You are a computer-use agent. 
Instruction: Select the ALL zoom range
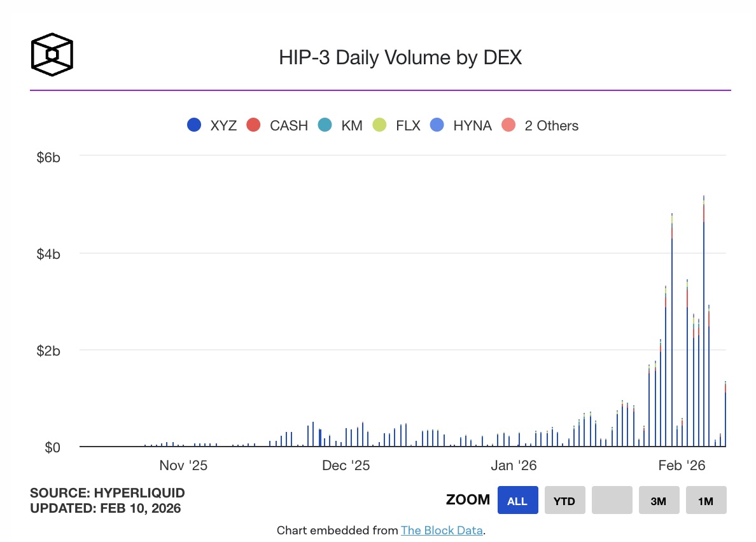[x=517, y=501]
